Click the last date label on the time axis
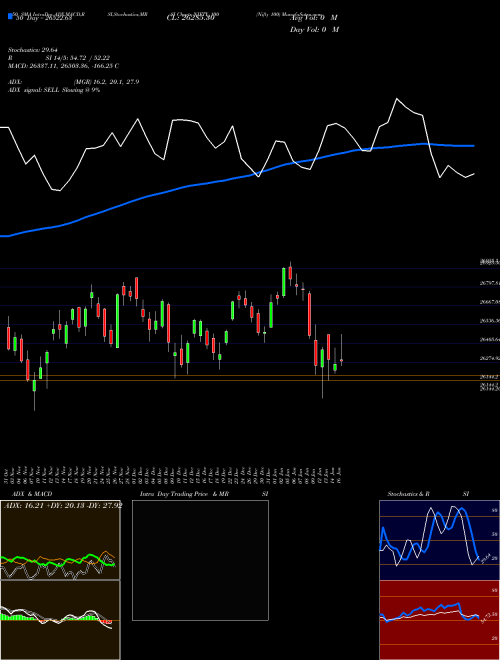Viewport: 500px width, 660px height. pos(339,475)
